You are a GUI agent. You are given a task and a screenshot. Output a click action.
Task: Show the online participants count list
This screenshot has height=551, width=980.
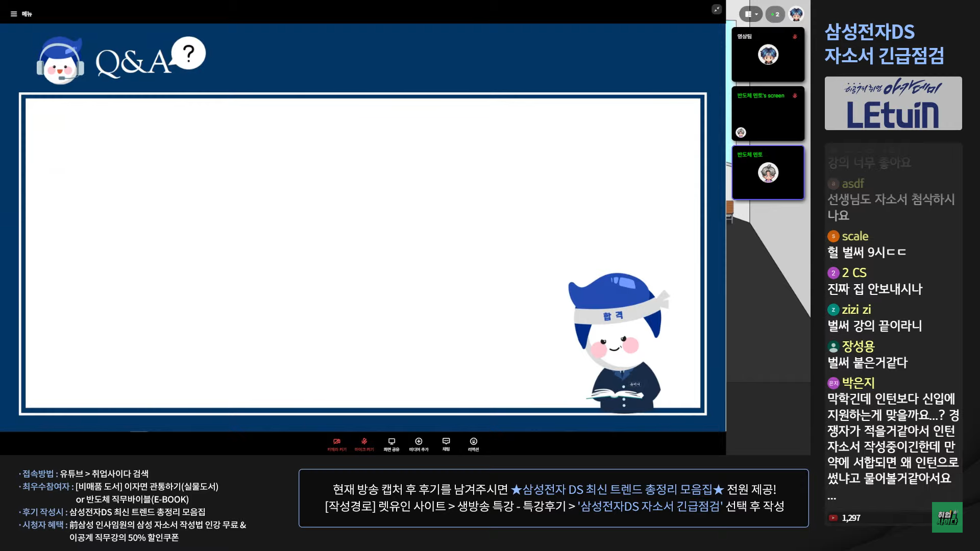(775, 14)
